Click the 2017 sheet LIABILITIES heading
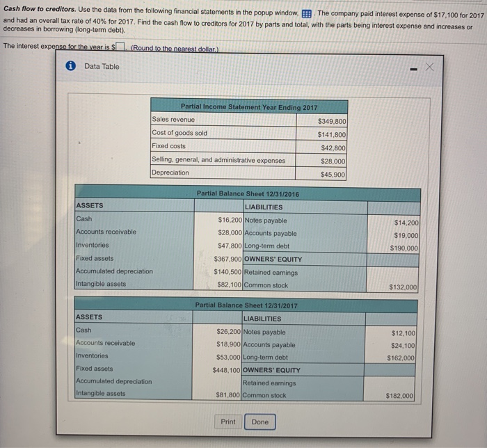The width and height of the screenshot is (487, 448). point(262,319)
